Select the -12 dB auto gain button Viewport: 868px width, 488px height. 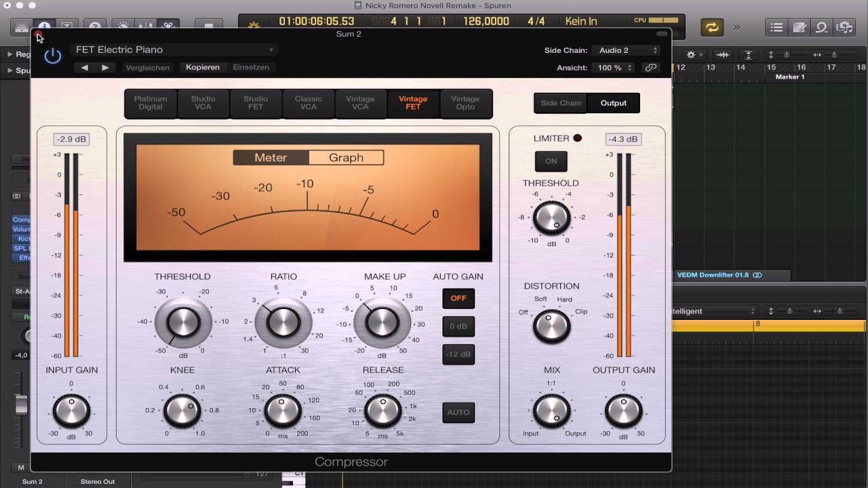[458, 354]
